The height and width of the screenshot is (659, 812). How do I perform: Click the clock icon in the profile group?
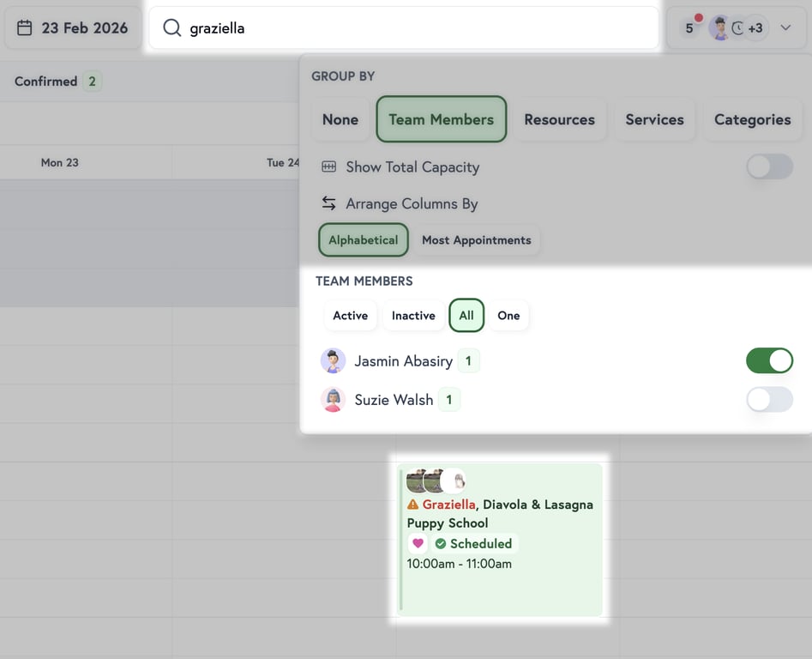click(x=737, y=27)
